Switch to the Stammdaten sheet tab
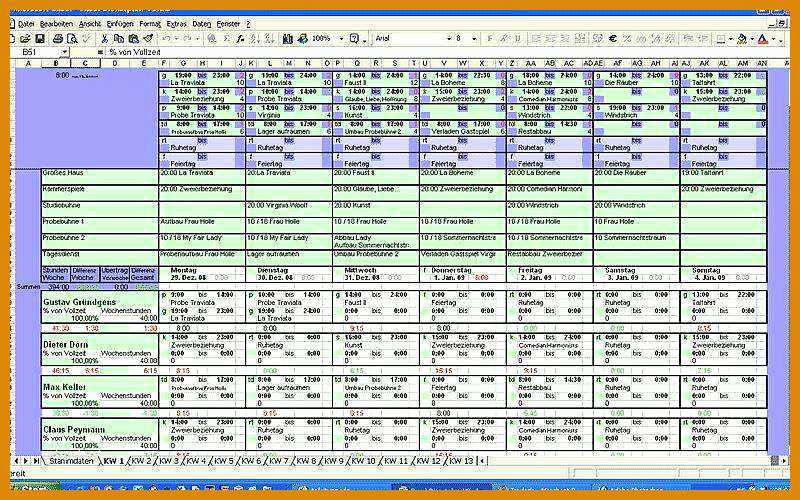This screenshot has height=500, width=800. (71, 461)
